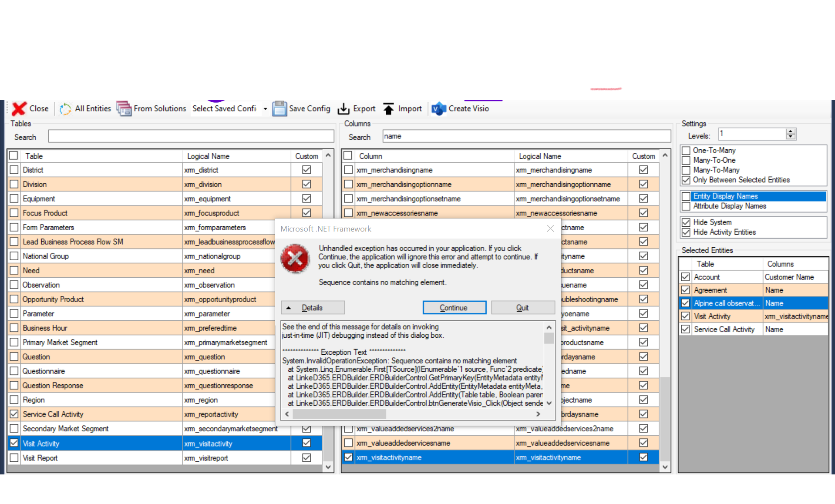This screenshot has height=504, width=835.
Task: Check the District table checkbox
Action: [x=14, y=170]
